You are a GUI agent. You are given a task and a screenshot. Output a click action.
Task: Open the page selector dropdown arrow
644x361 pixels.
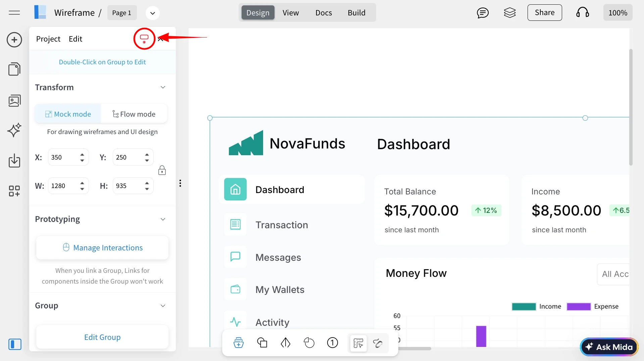153,13
